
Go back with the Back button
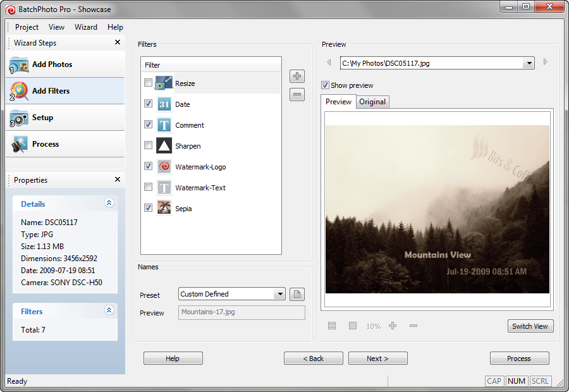pos(313,358)
